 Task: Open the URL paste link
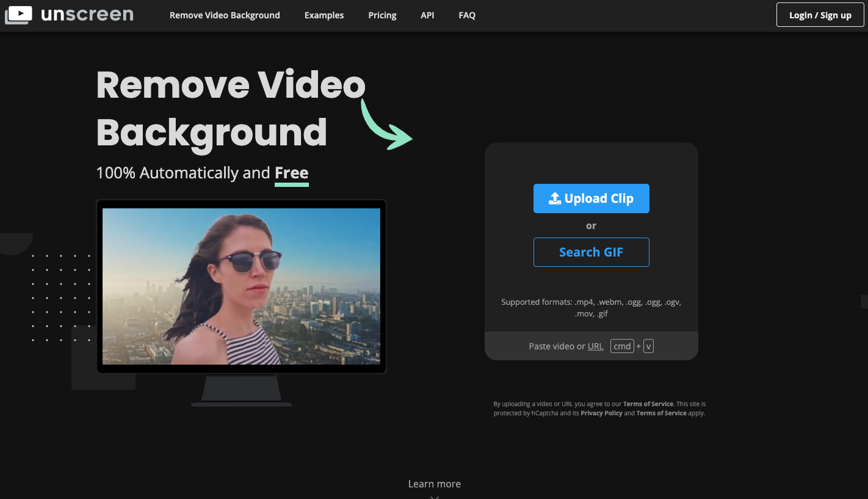(x=595, y=346)
